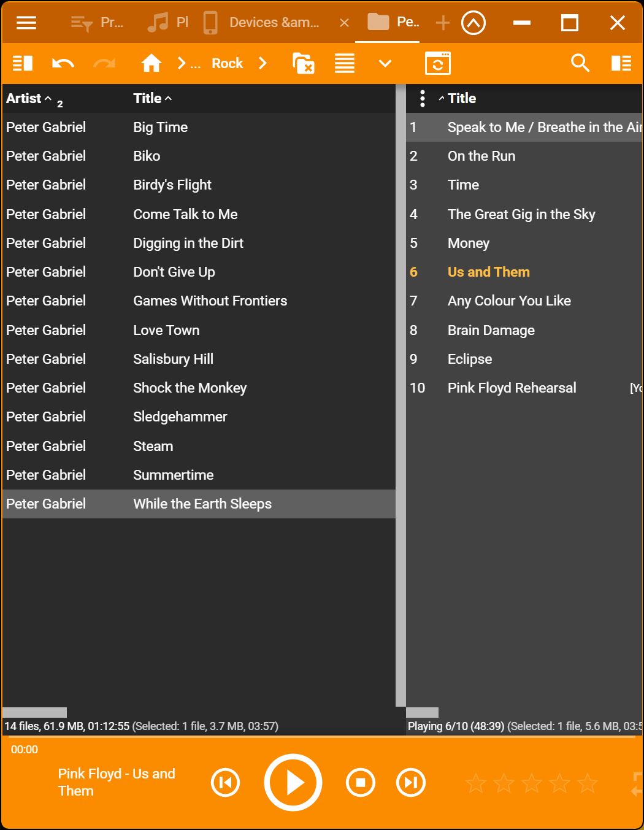Screen dimensions: 644x830
Task: Click the undo navigation arrow
Action: click(63, 63)
